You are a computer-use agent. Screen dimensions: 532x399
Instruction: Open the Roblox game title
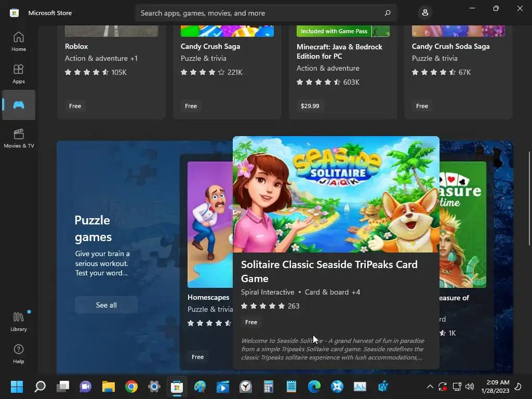click(76, 46)
